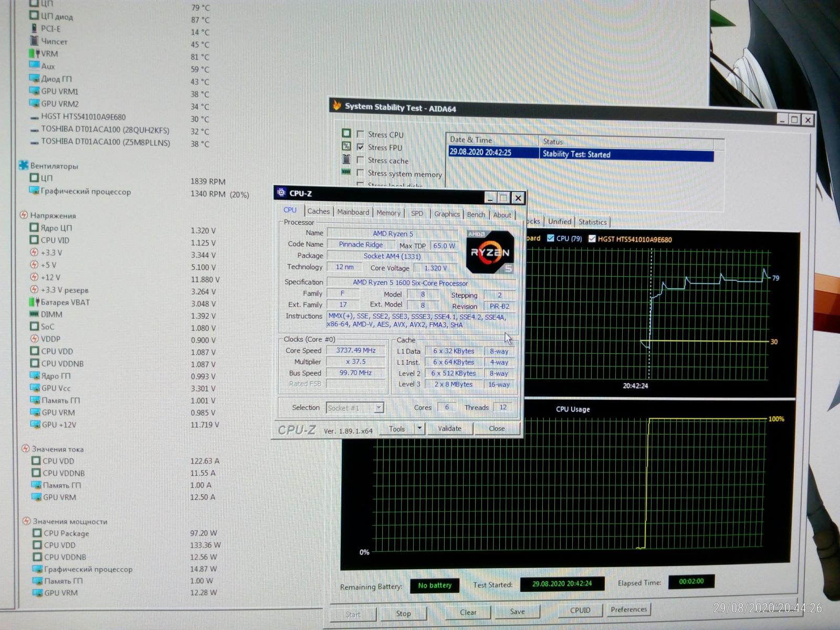Uncheck the Stress FPU checkbox
The height and width of the screenshot is (630, 840).
point(360,147)
